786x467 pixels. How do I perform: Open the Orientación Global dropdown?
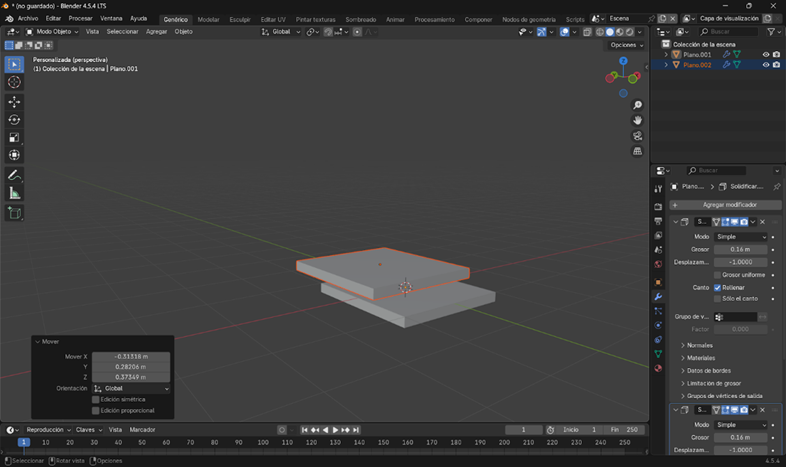(x=131, y=388)
